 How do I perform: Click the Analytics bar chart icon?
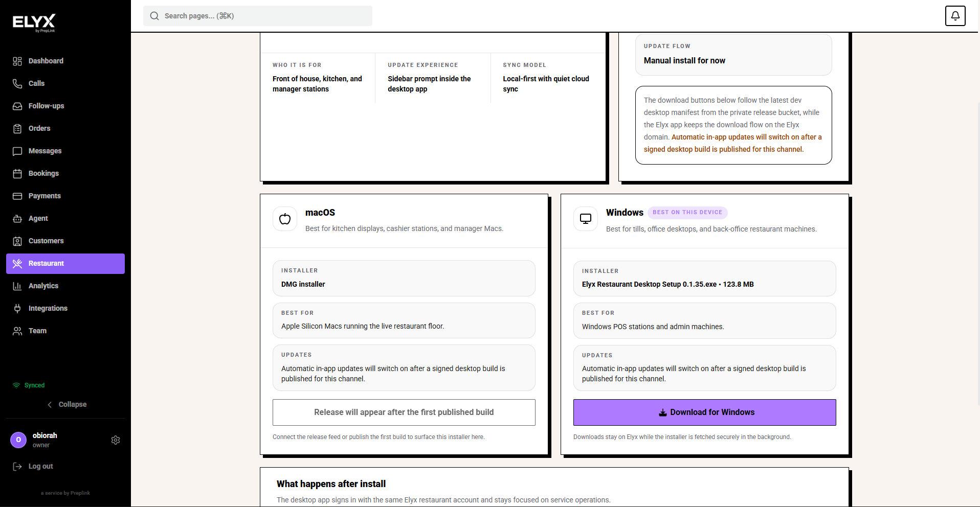pyautogui.click(x=17, y=286)
